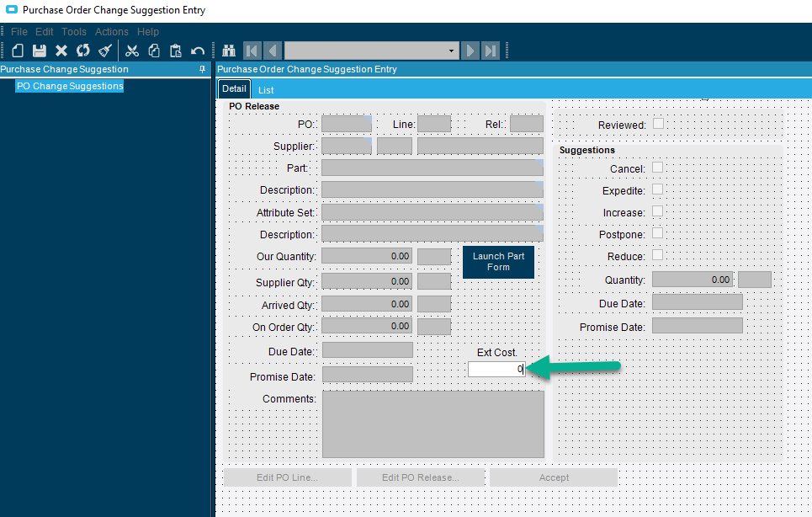Click the On Order Qty value field
The image size is (812, 517).
pos(367,326)
